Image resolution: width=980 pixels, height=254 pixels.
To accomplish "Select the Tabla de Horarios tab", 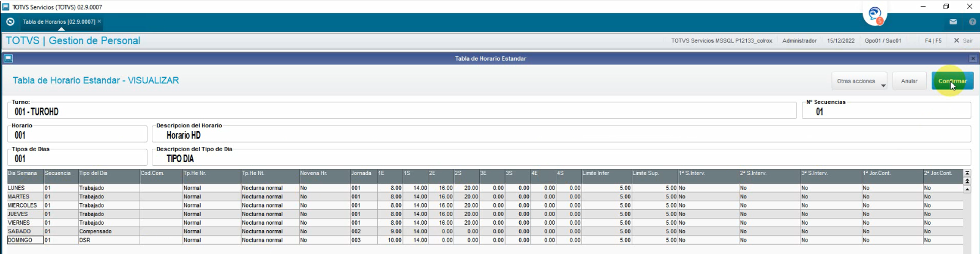I will (59, 21).
